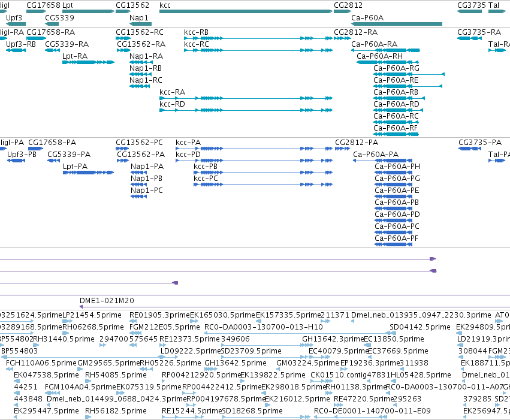Open transcript Ca-P60A-RF

[395, 128]
